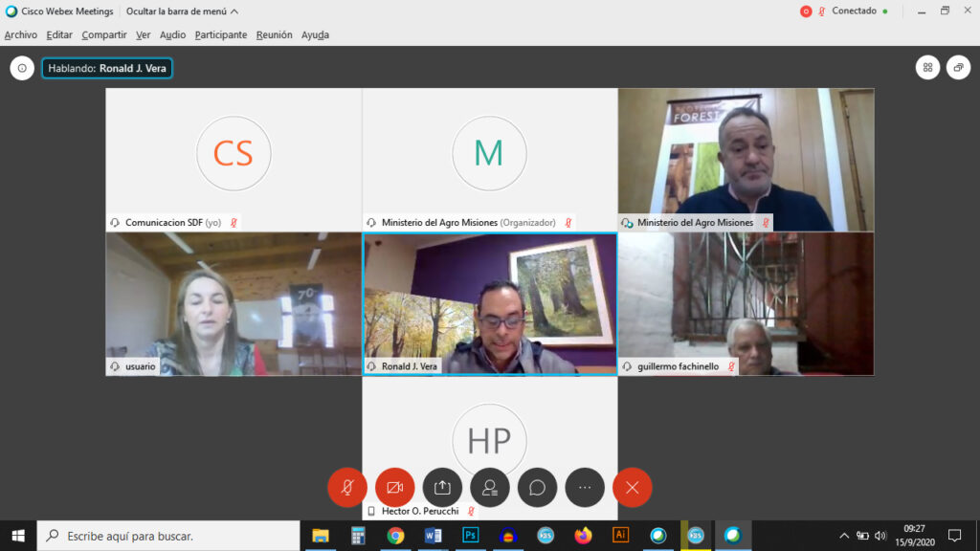Switch to floating panel view

coord(958,68)
